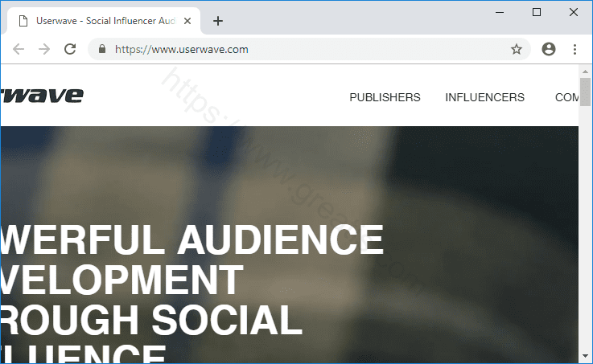Click the 'AUDIENCE' hero headline text
This screenshot has width=593, height=364.
pyautogui.click(x=280, y=239)
